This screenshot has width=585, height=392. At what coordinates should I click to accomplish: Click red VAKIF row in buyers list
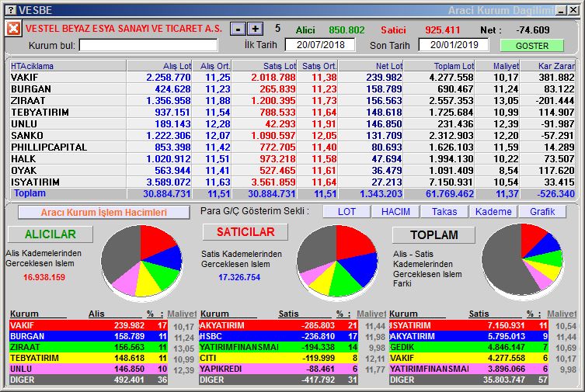point(89,325)
